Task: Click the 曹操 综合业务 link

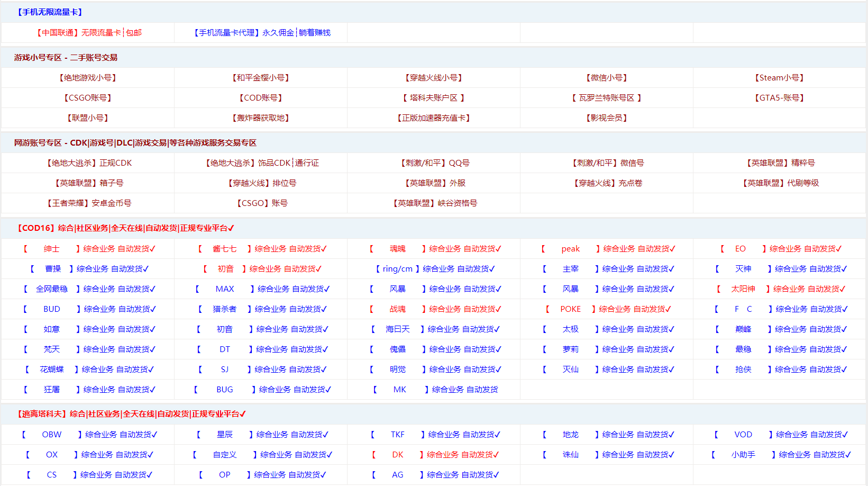Action: [88, 268]
